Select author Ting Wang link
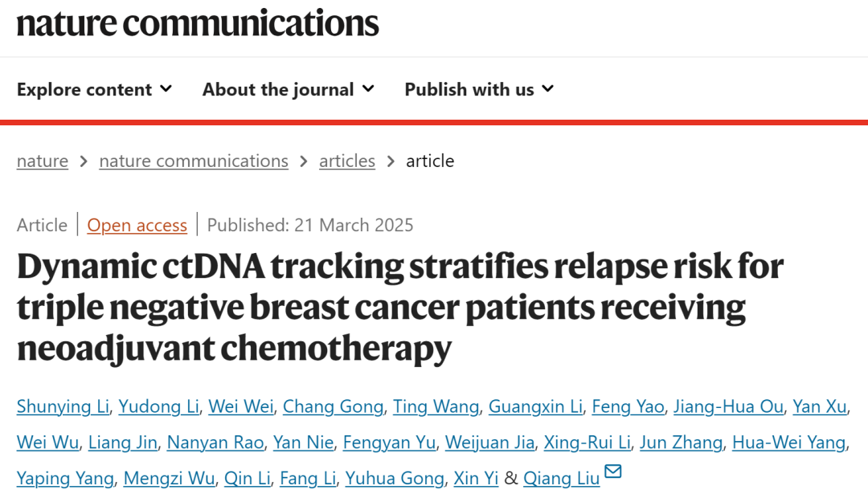Viewport: 868px width, 502px height. point(436,406)
